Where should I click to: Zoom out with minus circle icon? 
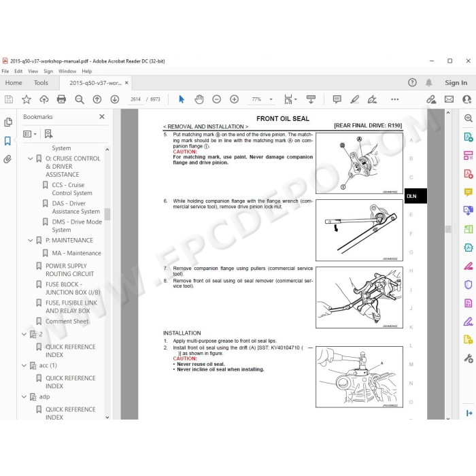pos(216,99)
